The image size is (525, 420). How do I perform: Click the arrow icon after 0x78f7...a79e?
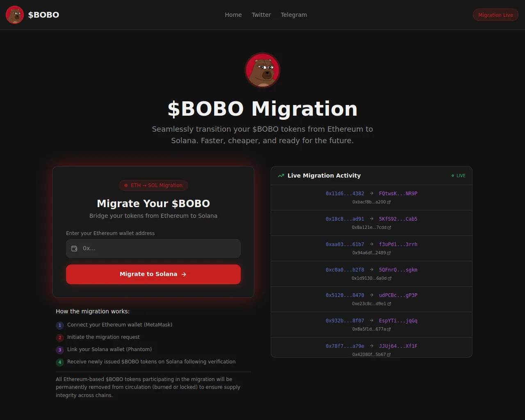point(372,346)
